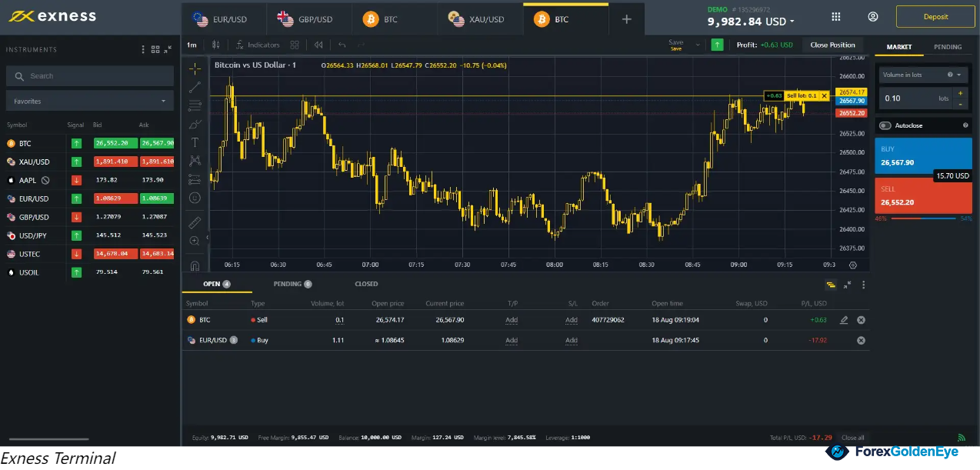Add stop loss for EUR/USD position
The width and height of the screenshot is (980, 470).
(571, 340)
